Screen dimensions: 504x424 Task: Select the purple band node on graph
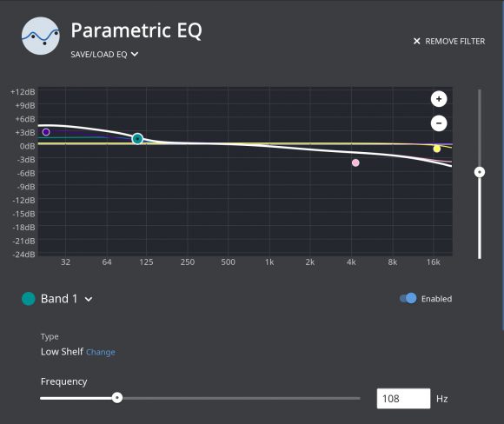46,132
